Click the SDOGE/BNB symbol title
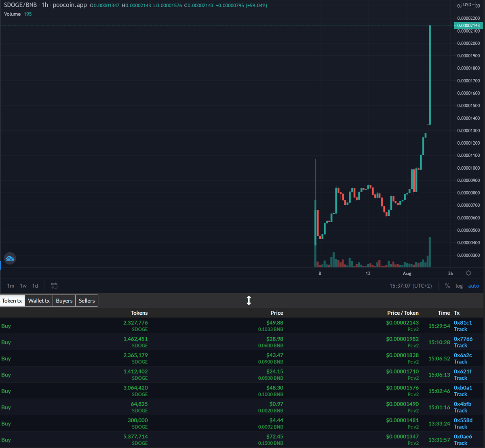The height and width of the screenshot is (448, 485). [x=20, y=5]
